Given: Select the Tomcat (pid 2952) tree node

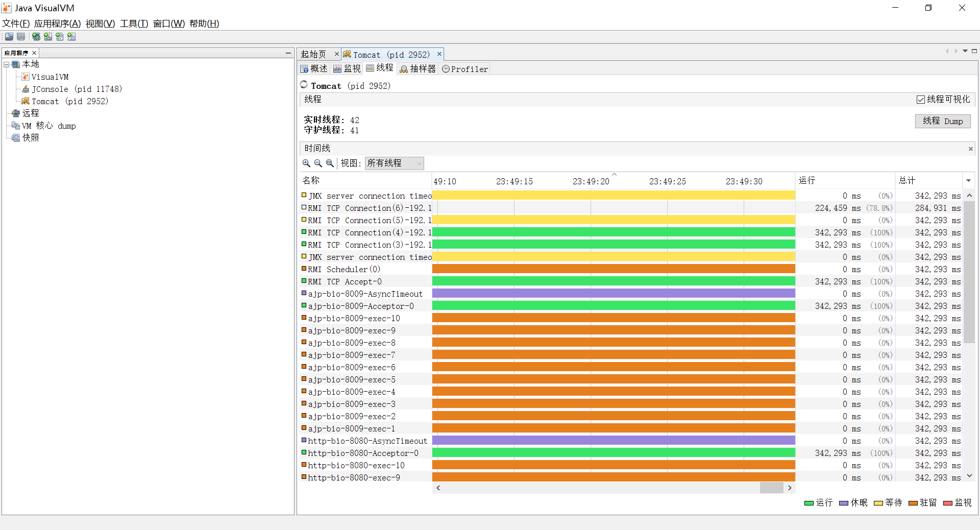Looking at the screenshot, I should coord(70,102).
